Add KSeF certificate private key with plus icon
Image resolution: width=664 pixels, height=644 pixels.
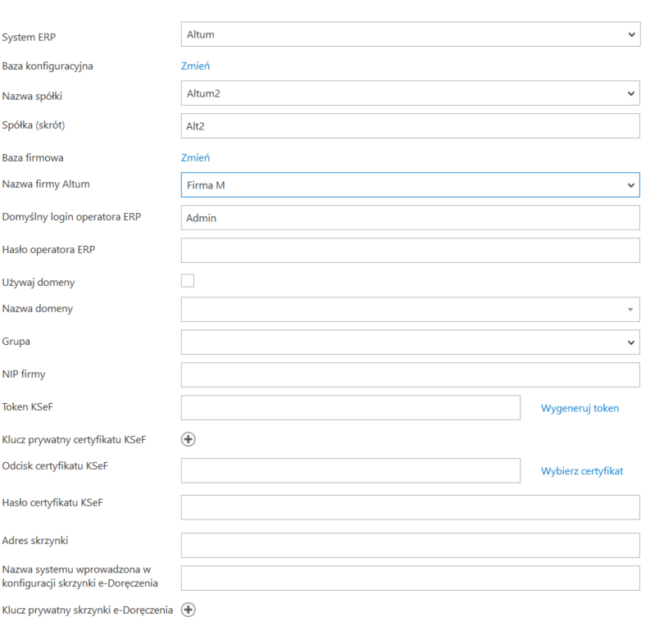188,439
